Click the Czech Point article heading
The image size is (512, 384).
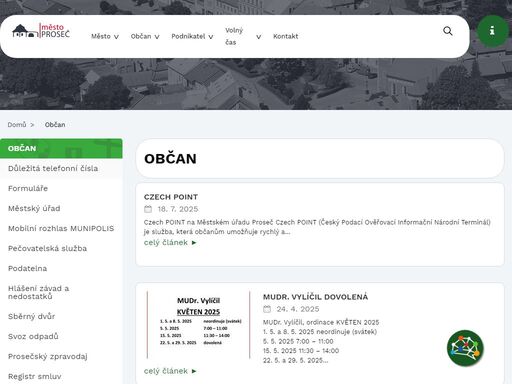coord(171,197)
